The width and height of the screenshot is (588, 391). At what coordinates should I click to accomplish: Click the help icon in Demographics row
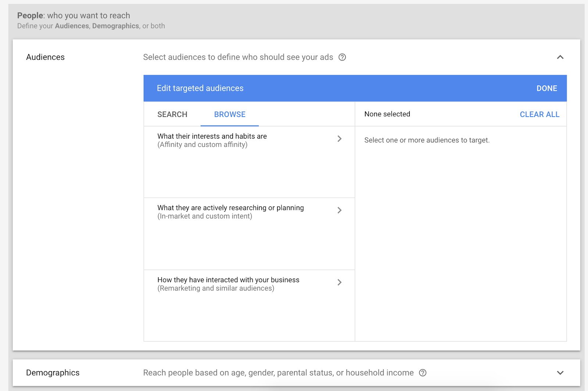423,373
